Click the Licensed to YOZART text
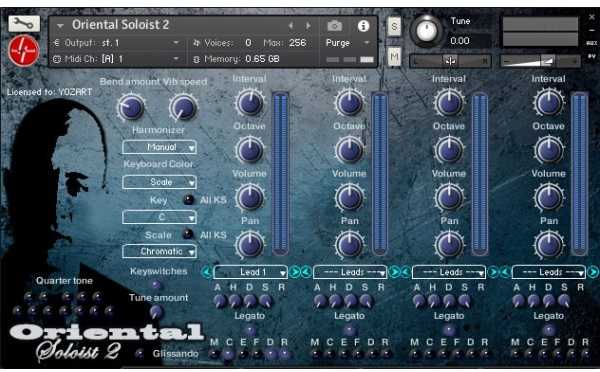 [49, 92]
